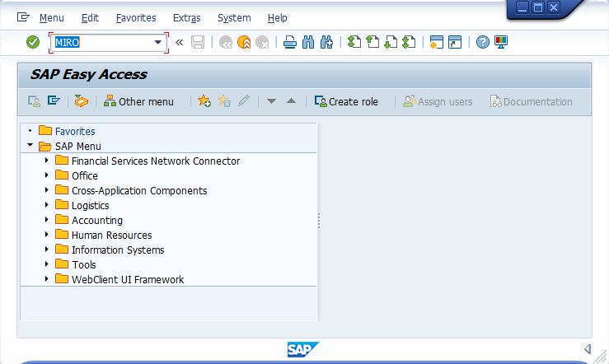
Task: Click the Add to Favorites star icon
Action: (x=204, y=101)
